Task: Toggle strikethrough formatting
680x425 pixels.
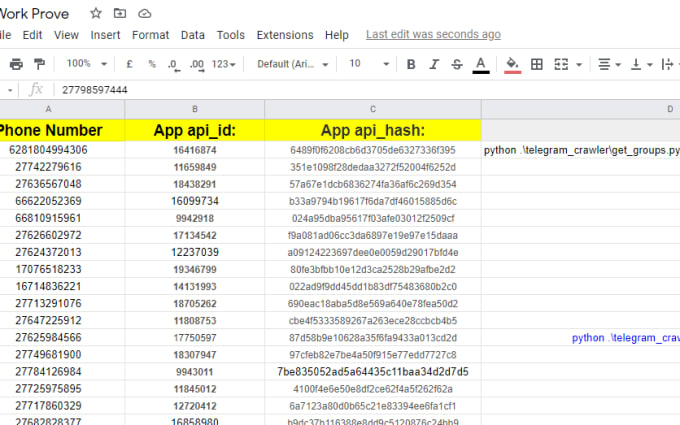Action: tap(457, 64)
